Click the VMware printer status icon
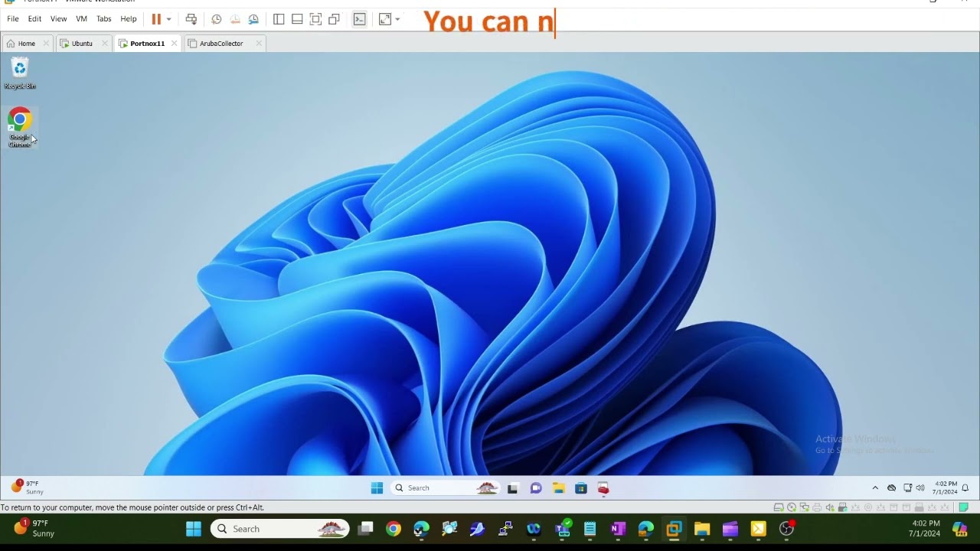This screenshot has height=551, width=980. click(818, 507)
